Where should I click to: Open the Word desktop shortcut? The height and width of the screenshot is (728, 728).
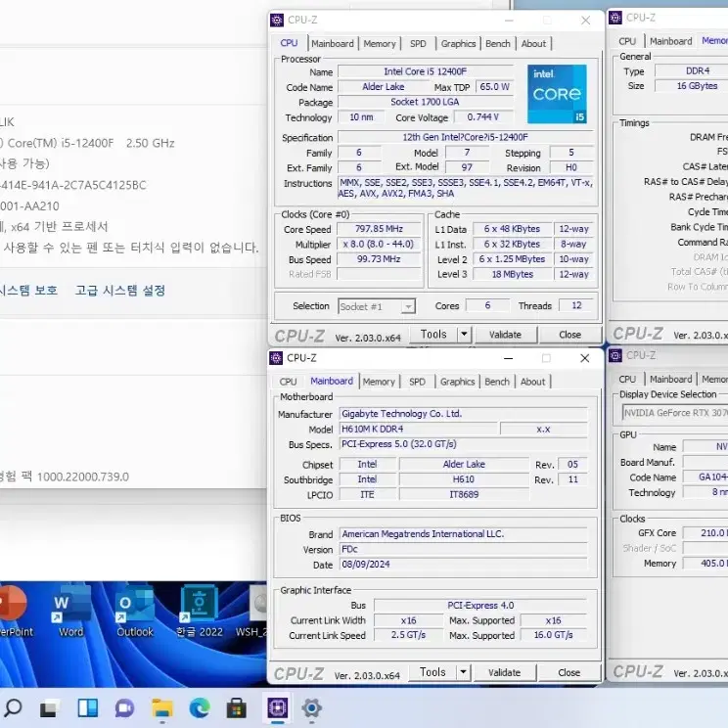pyautogui.click(x=70, y=612)
